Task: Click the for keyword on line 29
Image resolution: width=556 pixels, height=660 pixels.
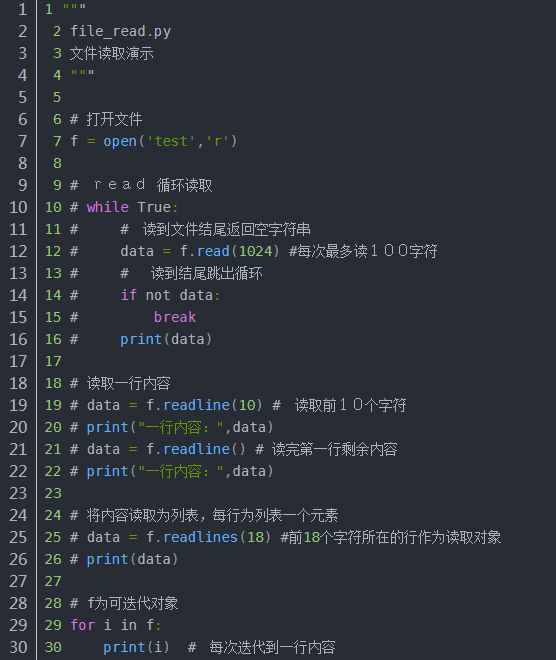Action: [x=82, y=625]
